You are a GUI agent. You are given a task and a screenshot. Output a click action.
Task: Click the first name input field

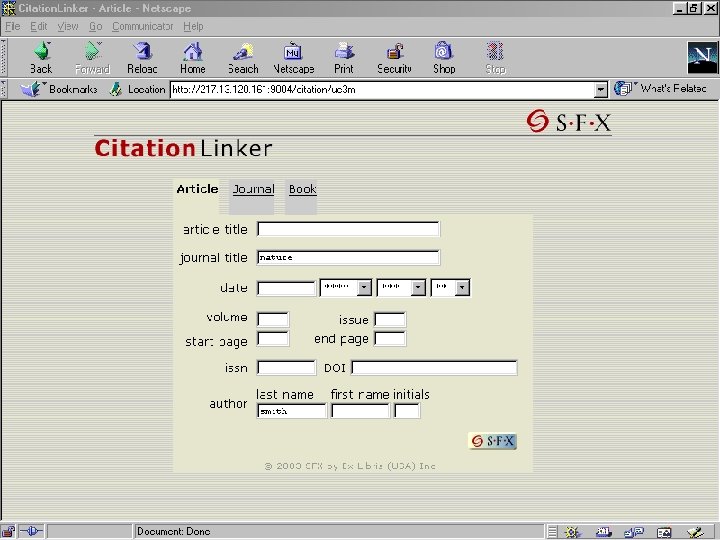[360, 411]
